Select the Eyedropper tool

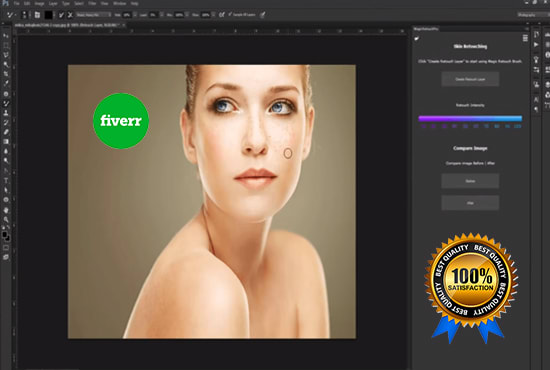6,83
